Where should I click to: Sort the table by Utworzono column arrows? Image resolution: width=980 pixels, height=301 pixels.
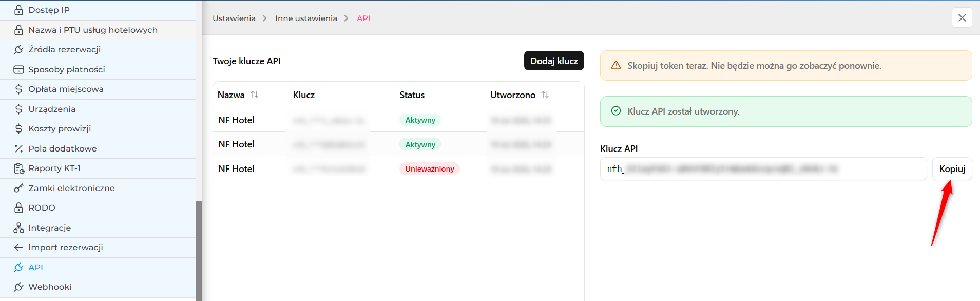(545, 95)
